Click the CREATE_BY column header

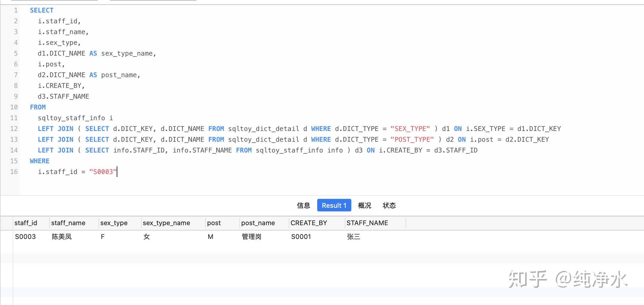tap(309, 223)
